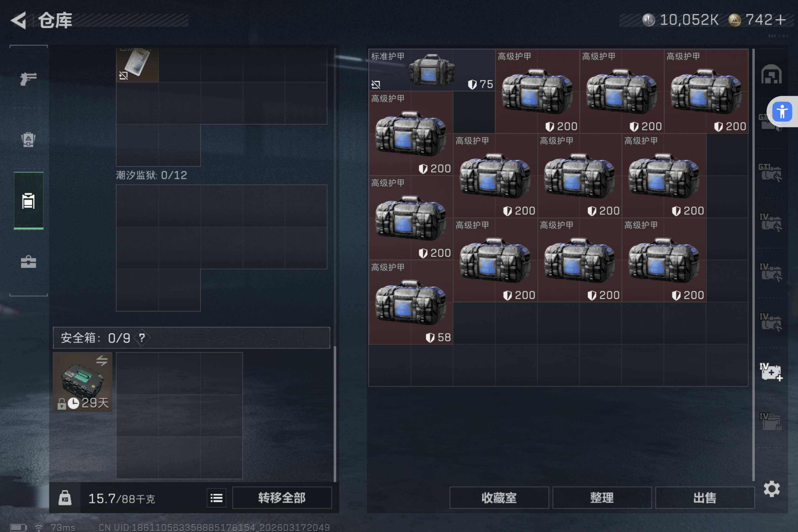Viewport: 798px width, 532px height.
Task: Click the safe box question mark help icon
Action: pyautogui.click(x=142, y=337)
